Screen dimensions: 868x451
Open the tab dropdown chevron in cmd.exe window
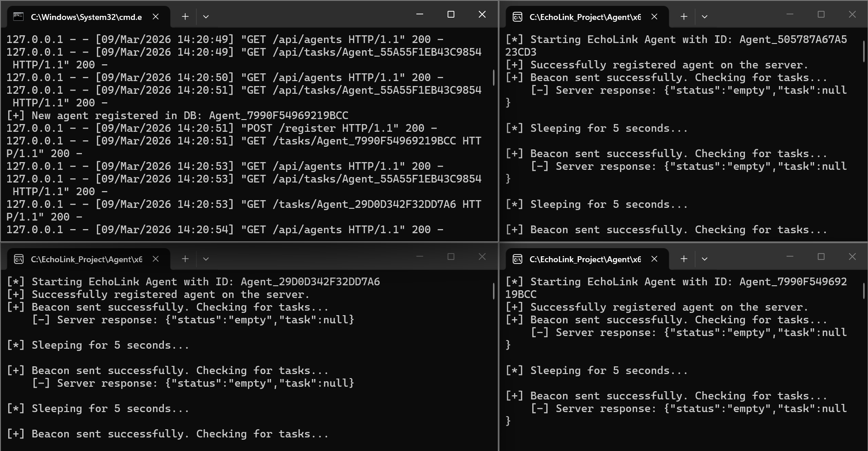pyautogui.click(x=206, y=16)
